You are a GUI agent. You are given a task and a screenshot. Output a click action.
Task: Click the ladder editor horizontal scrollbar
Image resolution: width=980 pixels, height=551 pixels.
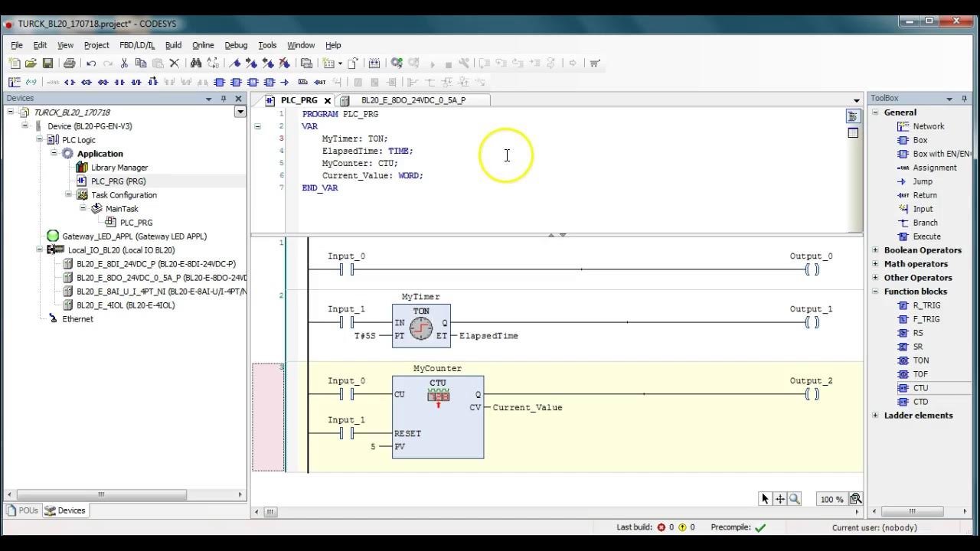269,512
